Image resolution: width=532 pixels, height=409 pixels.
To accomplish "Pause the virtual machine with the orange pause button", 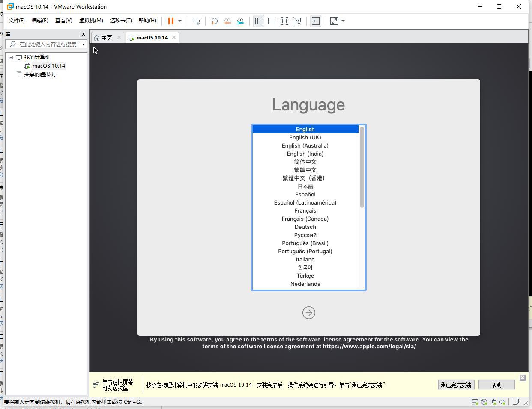I will (x=170, y=21).
